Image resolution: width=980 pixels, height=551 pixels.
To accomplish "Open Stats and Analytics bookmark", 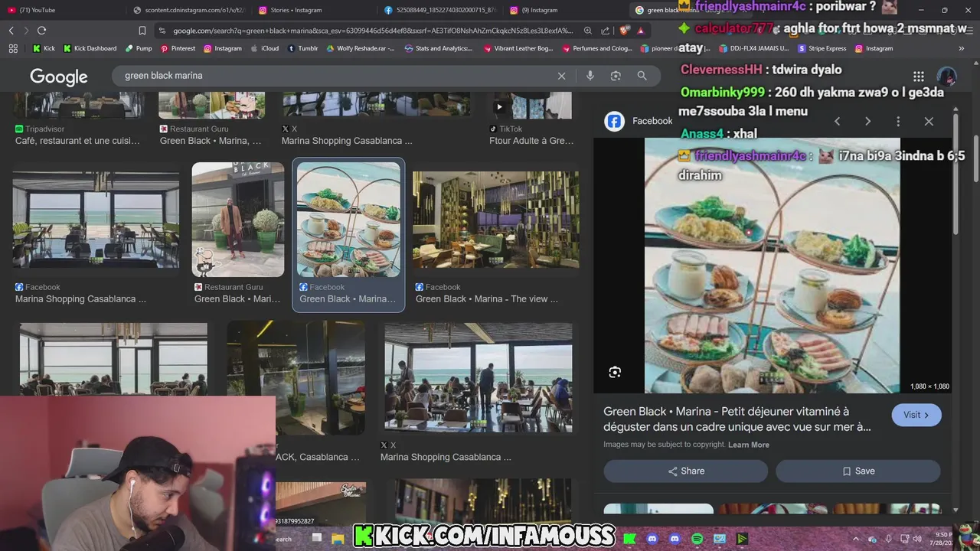I will point(438,48).
